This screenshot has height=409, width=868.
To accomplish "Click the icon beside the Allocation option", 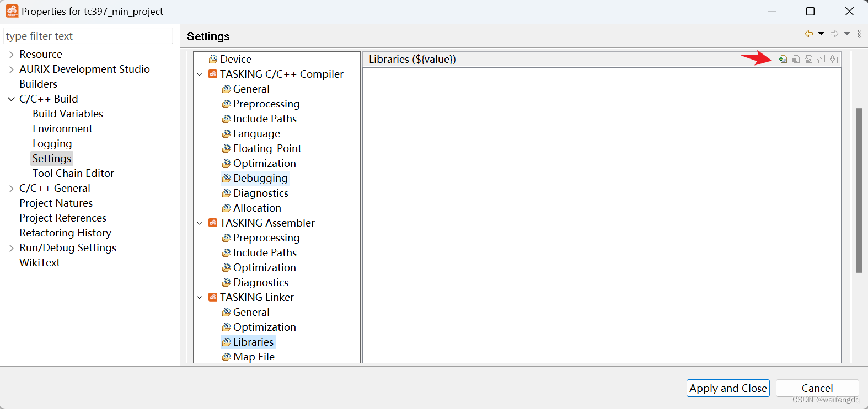I will [226, 208].
